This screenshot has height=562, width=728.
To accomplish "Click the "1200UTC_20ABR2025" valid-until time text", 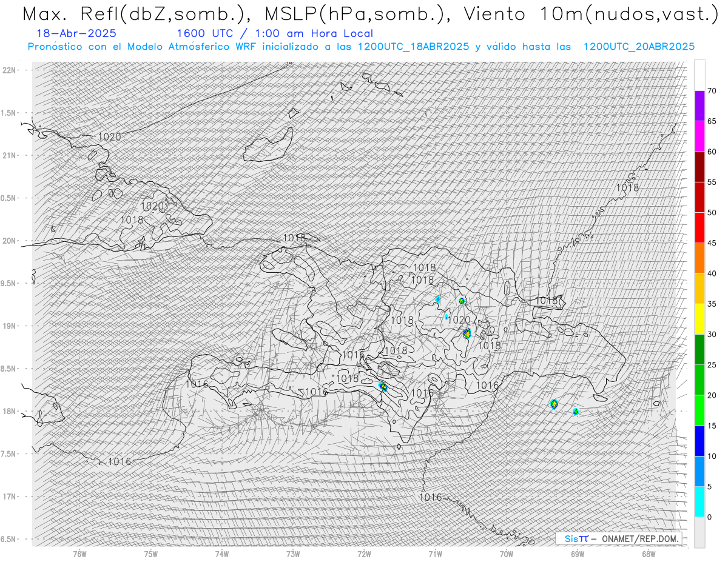I will click(639, 47).
